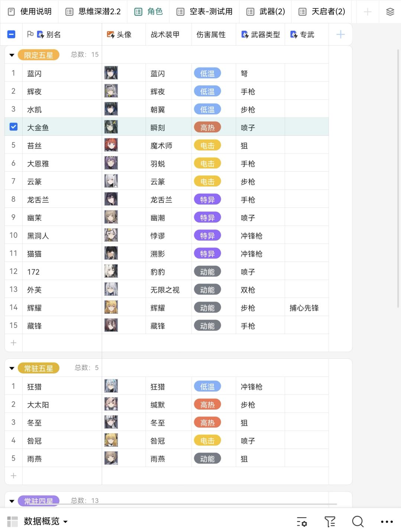Screen dimensions: 401x532
Task: Select the 雨燕 name cell
Action: pos(62,459)
